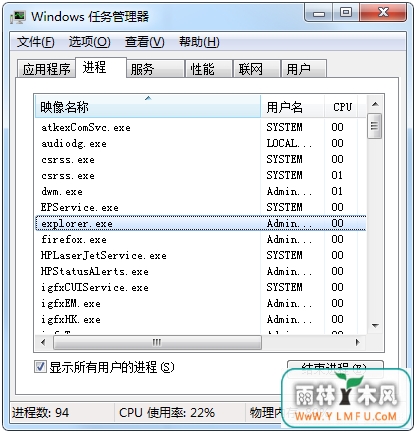Screen dimensions: 416x433
Task: Click the sort arrow above 映像名称
Action: coord(148,98)
